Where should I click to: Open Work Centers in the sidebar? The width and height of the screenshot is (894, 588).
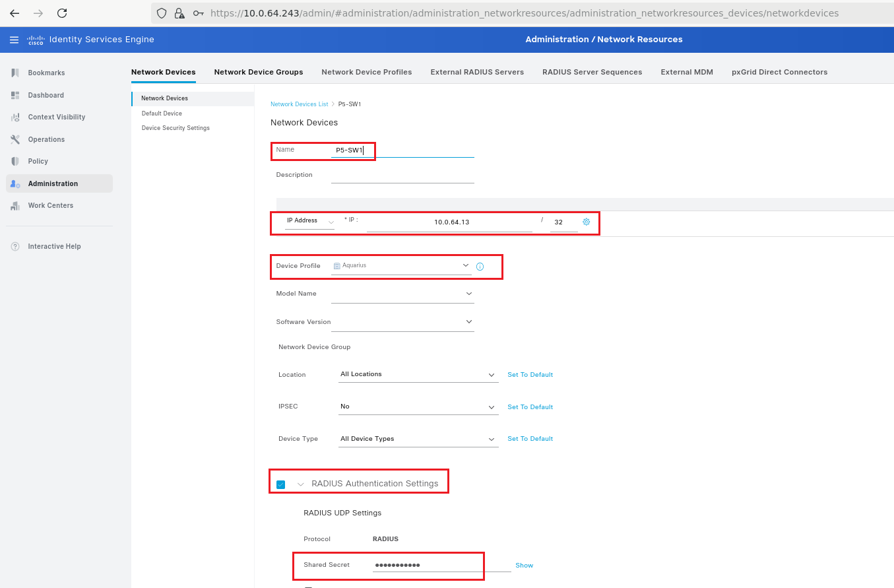click(50, 205)
